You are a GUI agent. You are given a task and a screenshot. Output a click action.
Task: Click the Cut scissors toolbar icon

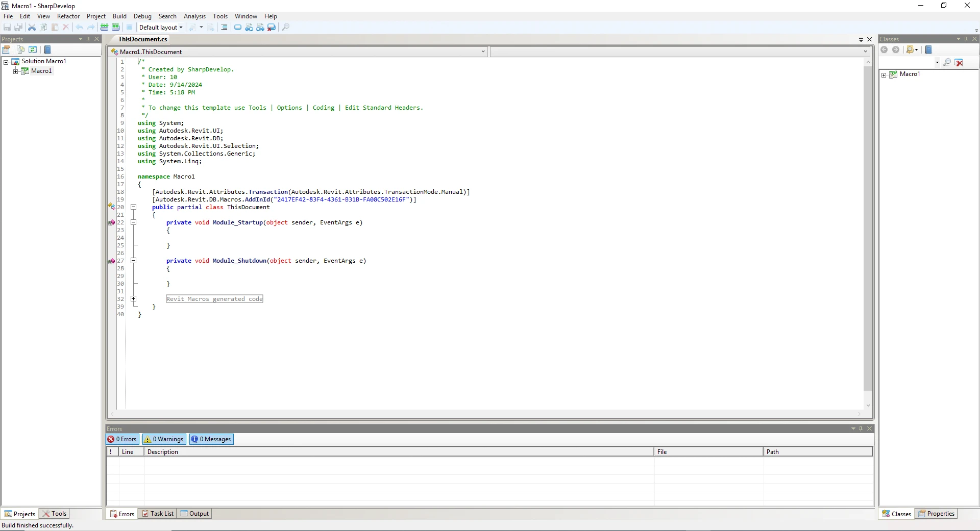coord(32,28)
